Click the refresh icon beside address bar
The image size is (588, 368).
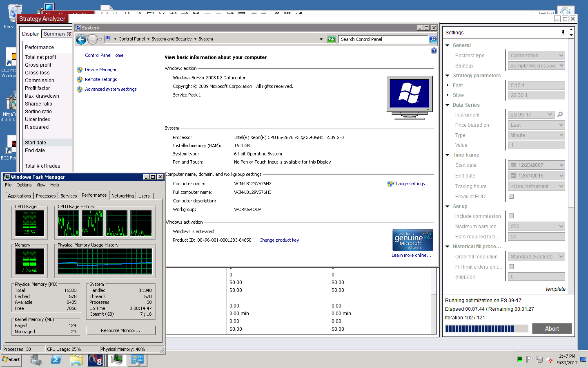click(x=331, y=39)
